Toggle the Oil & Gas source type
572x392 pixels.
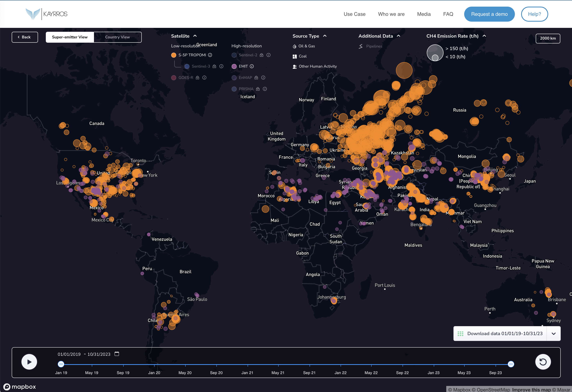point(304,46)
